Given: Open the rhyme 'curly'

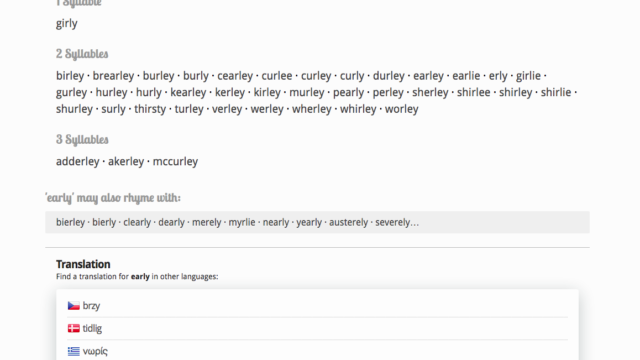Looking at the screenshot, I should point(352,76).
